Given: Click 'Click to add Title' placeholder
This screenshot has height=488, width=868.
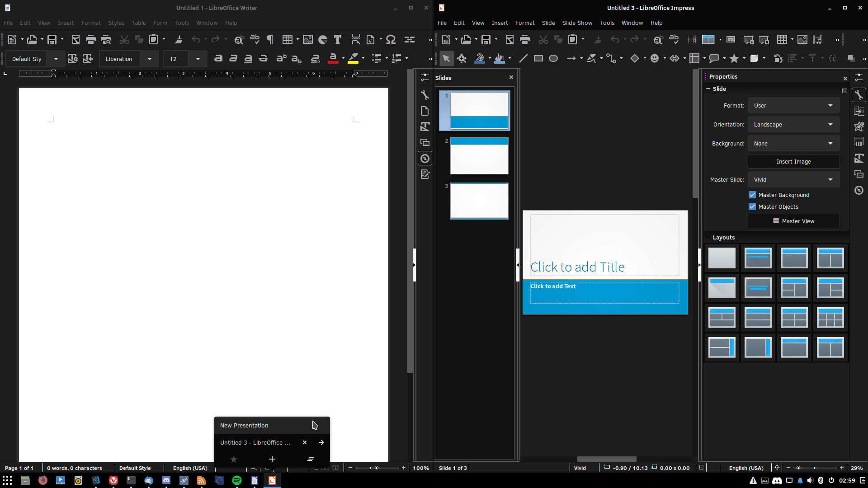Looking at the screenshot, I should click(604, 245).
